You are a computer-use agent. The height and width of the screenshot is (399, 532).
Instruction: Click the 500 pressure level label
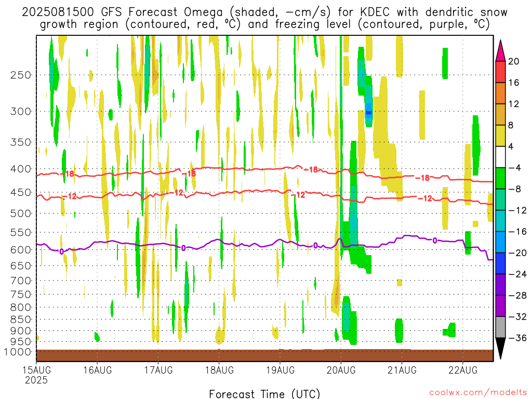click(x=21, y=214)
